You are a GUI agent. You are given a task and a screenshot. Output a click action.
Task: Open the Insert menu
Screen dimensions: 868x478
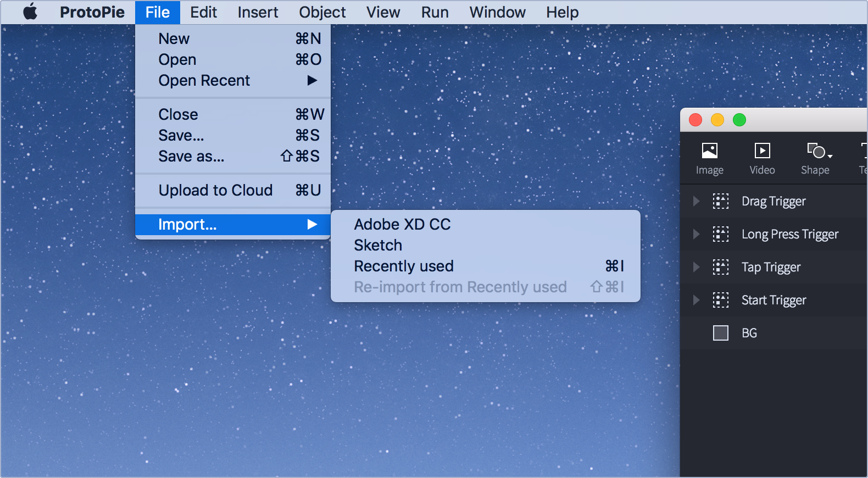point(258,12)
